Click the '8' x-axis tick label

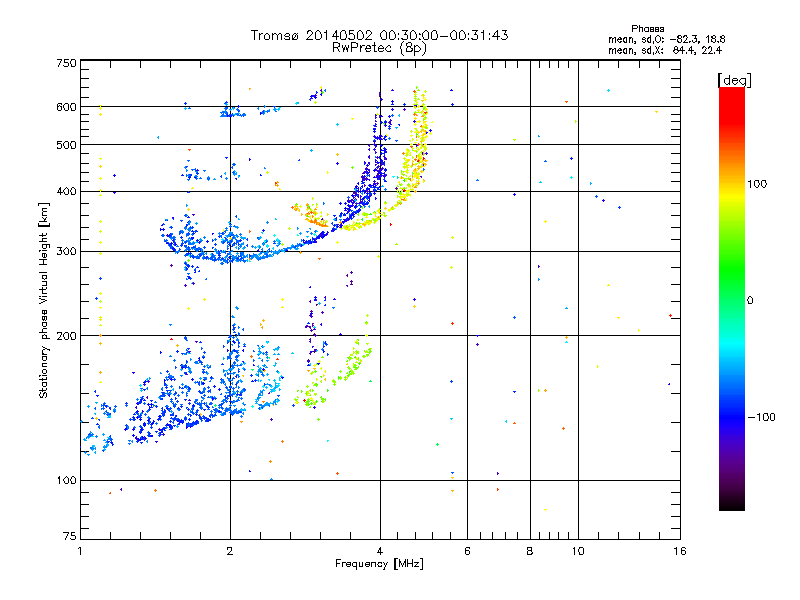click(x=530, y=551)
